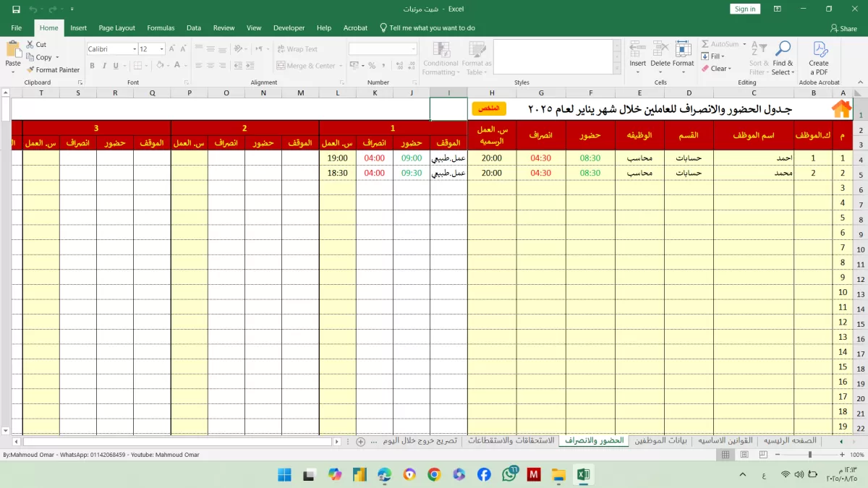
Task: Add a new sheet with the plus icon
Action: pos(361,441)
